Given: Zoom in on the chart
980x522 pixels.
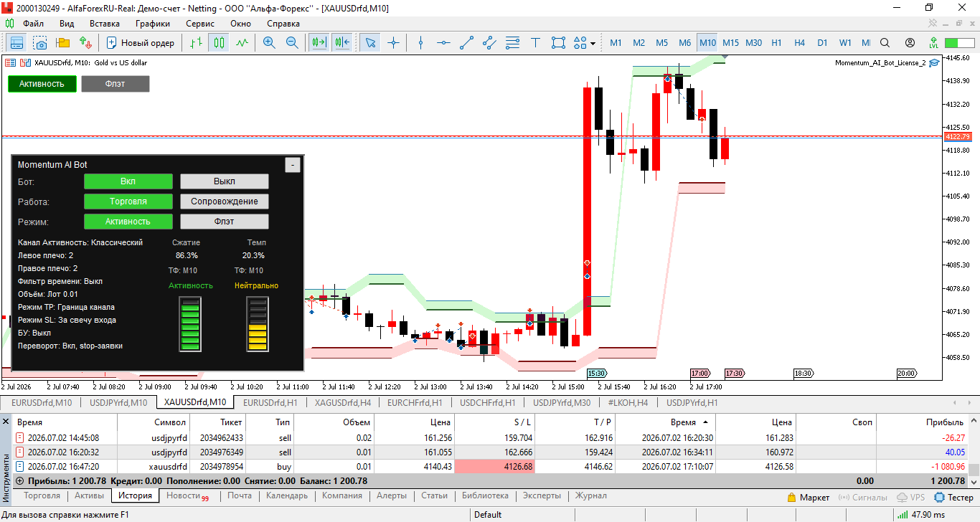Looking at the screenshot, I should pos(269,43).
